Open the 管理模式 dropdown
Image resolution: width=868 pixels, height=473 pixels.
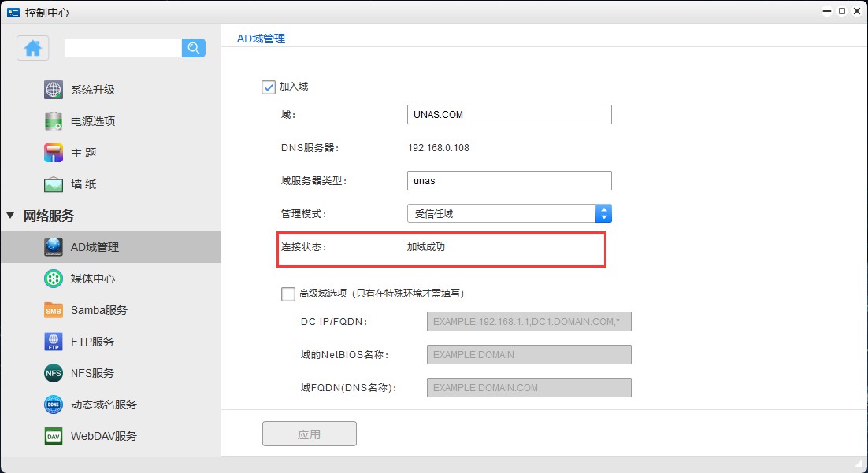pos(603,213)
